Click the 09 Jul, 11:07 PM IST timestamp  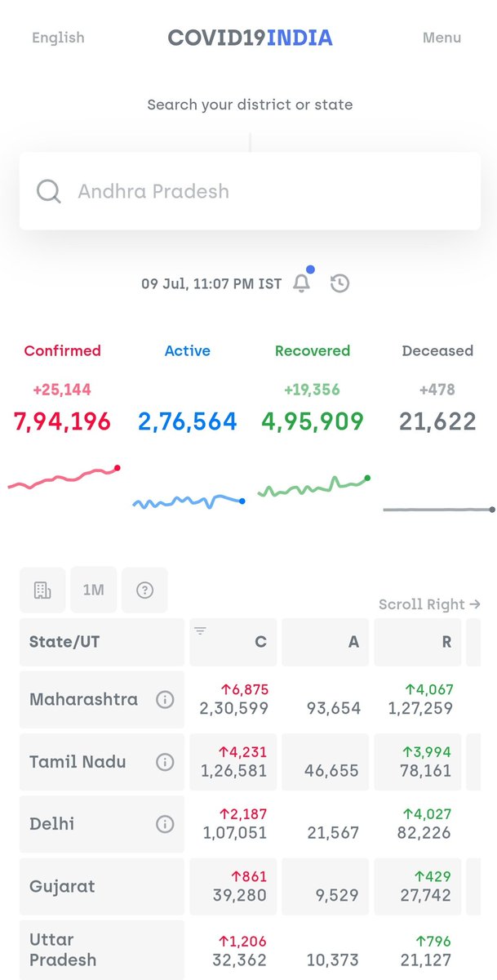[211, 284]
